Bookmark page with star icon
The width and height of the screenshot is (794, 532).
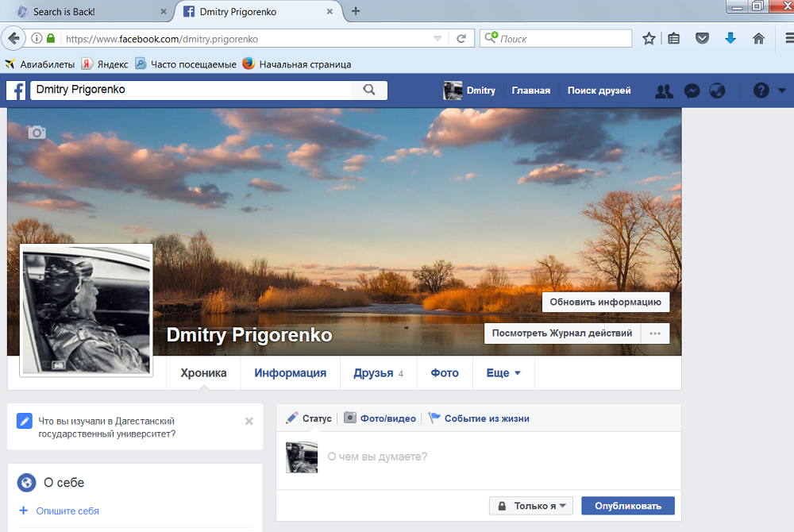[x=649, y=38]
